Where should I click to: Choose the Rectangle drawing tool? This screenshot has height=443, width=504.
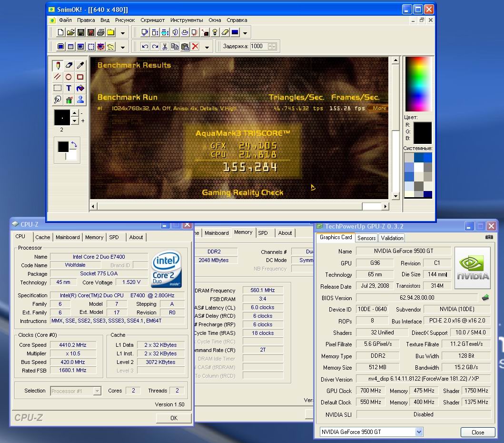pyautogui.click(x=80, y=77)
